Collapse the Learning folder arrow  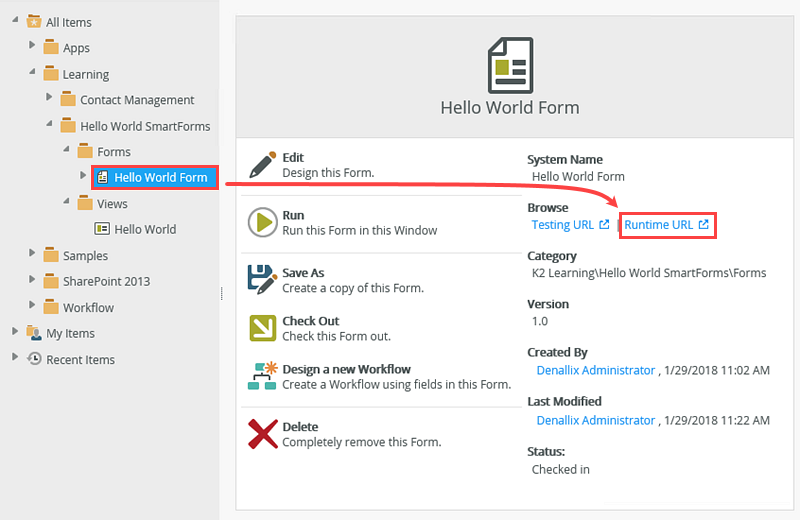pyautogui.click(x=32, y=73)
